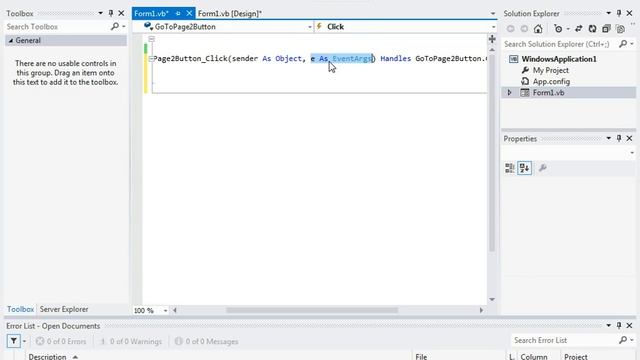Open the GoToPage2Button object dropdown
The image size is (640, 360).
[x=310, y=27]
